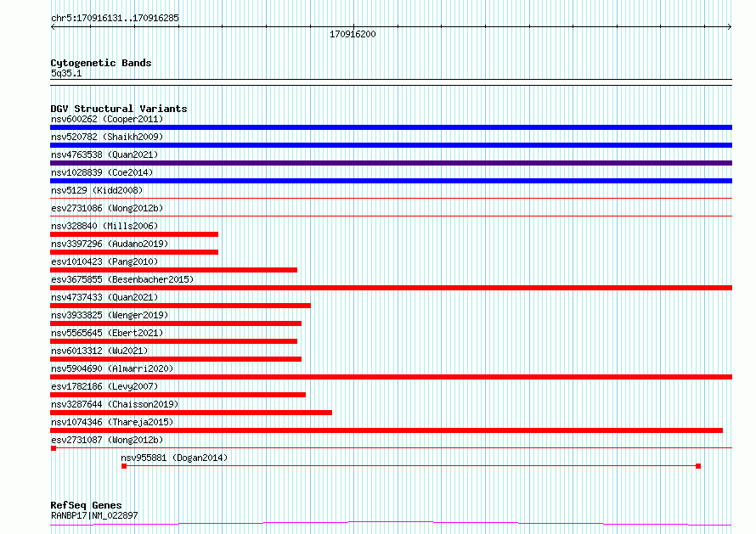Select the nsv5565645 Ebert2021 red bar

point(173,341)
